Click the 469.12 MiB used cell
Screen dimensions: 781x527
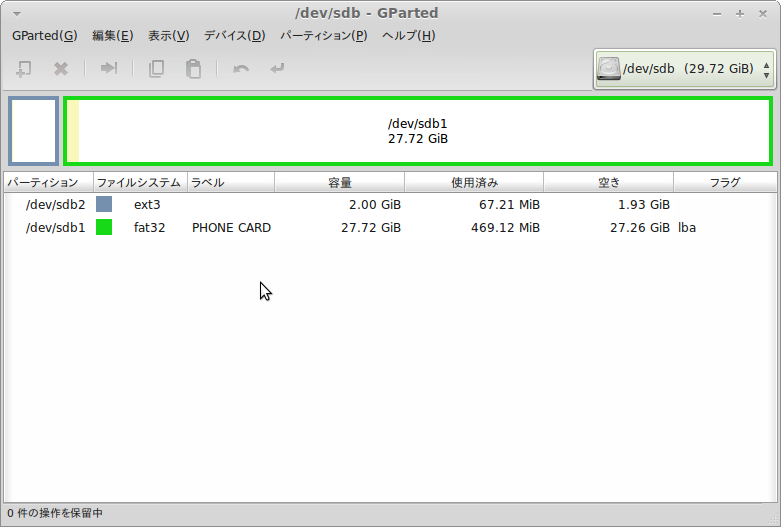click(505, 228)
